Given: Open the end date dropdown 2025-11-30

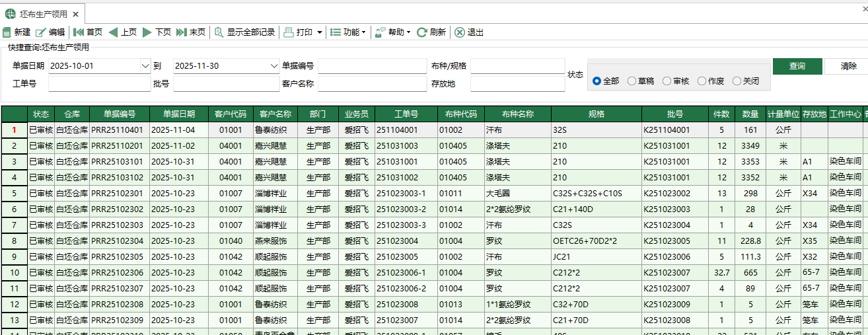Looking at the screenshot, I should [x=274, y=66].
